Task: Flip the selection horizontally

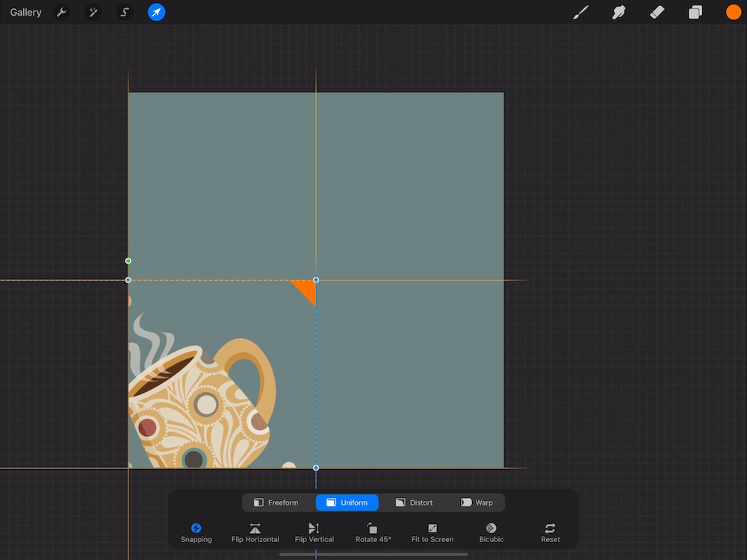Action: [255, 532]
